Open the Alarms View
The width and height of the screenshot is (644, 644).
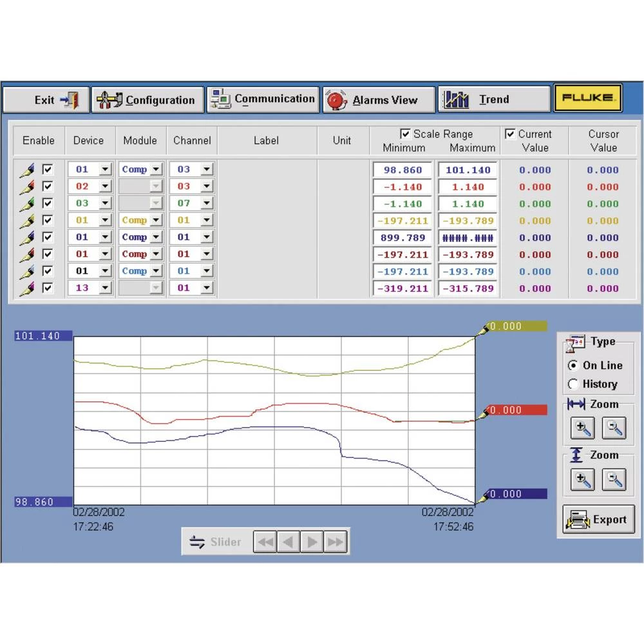click(378, 99)
